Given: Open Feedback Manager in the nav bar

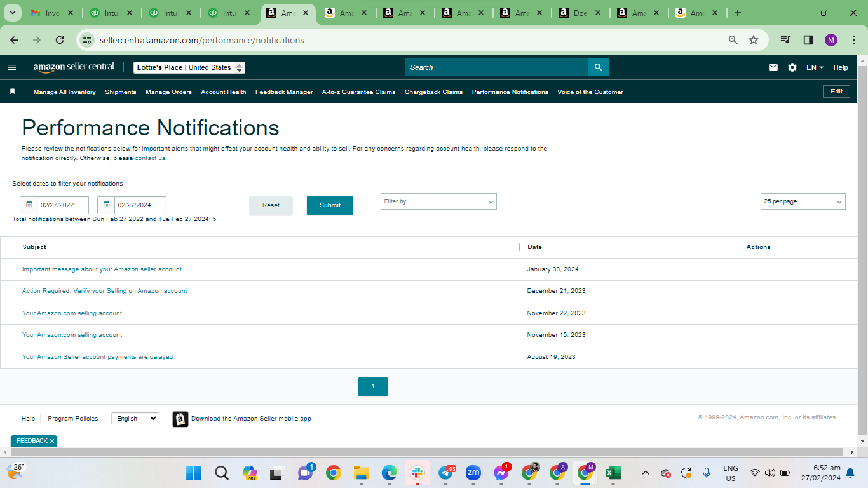Looking at the screenshot, I should pos(284,92).
